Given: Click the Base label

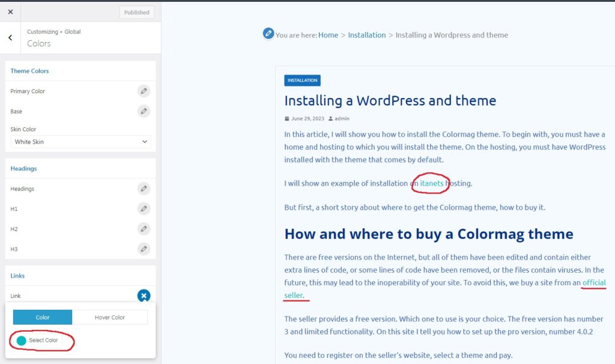Looking at the screenshot, I should point(16,111).
